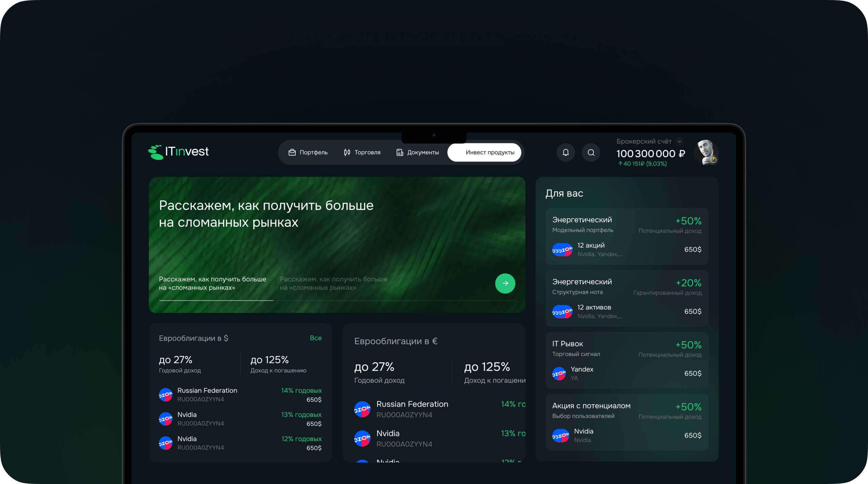Open the 13% Nvidia row in Еврооблигации в €

tap(439, 438)
